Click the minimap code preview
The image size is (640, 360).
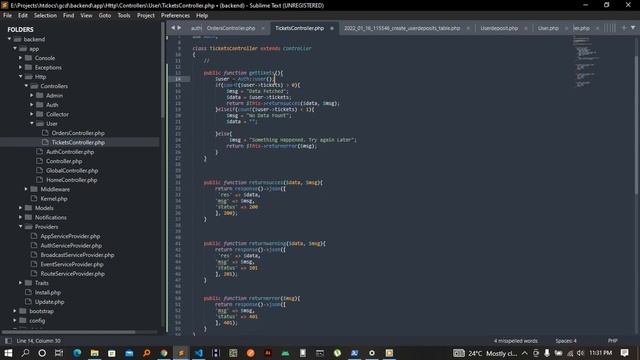[x=586, y=61]
